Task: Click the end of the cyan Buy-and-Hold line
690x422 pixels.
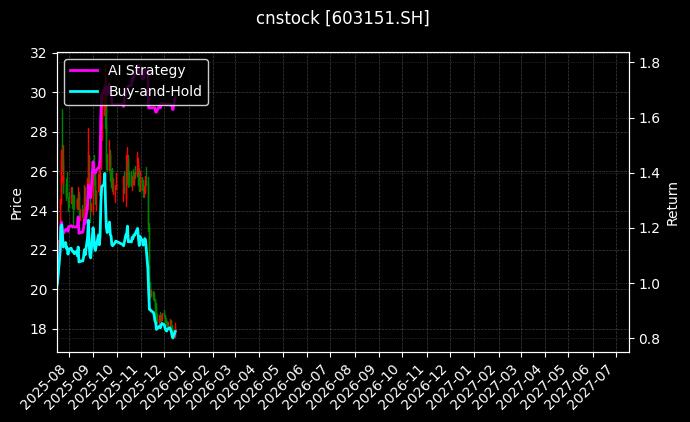Action: tap(176, 331)
